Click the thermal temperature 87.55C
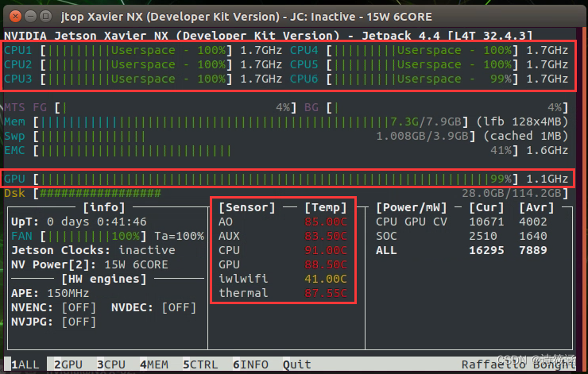This screenshot has width=588, height=374. pyautogui.click(x=326, y=293)
